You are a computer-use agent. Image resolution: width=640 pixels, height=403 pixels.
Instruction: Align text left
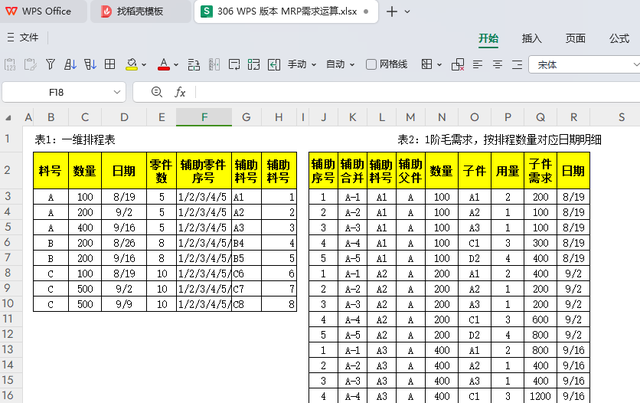coord(478,65)
